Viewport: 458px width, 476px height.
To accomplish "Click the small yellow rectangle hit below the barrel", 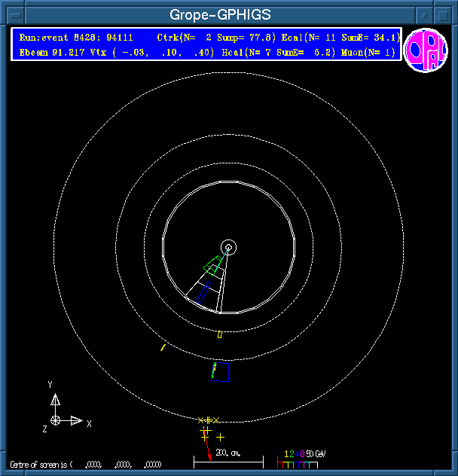I will (219, 334).
